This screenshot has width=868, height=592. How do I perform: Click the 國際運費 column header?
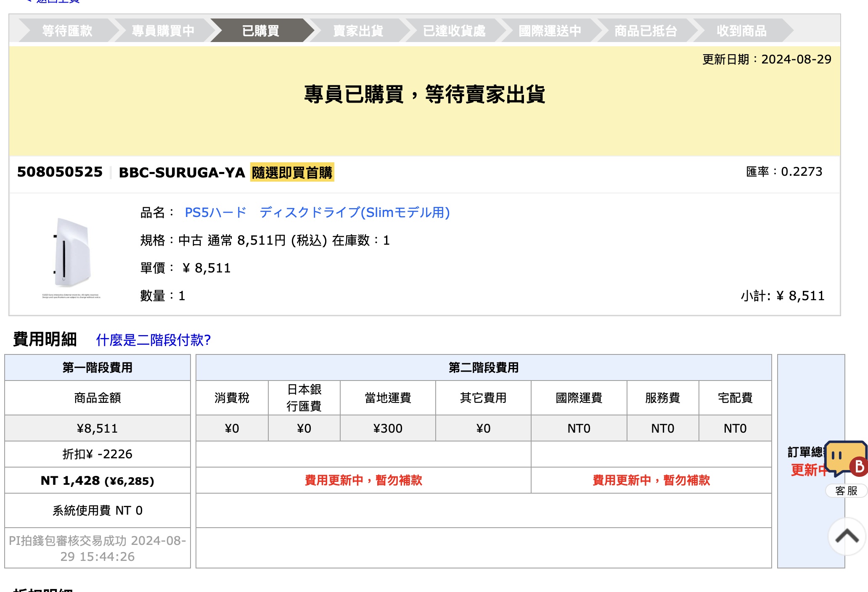click(579, 398)
